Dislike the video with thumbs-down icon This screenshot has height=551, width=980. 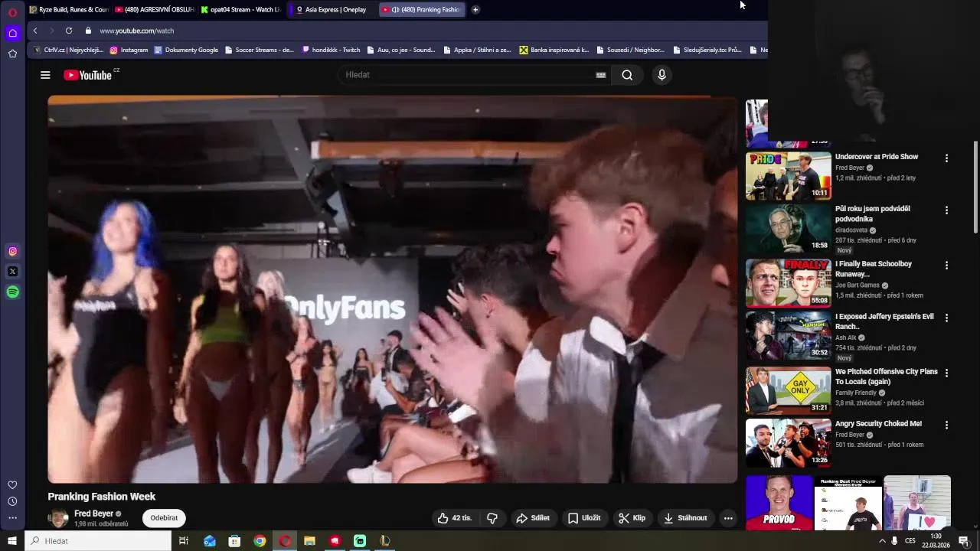click(x=492, y=518)
